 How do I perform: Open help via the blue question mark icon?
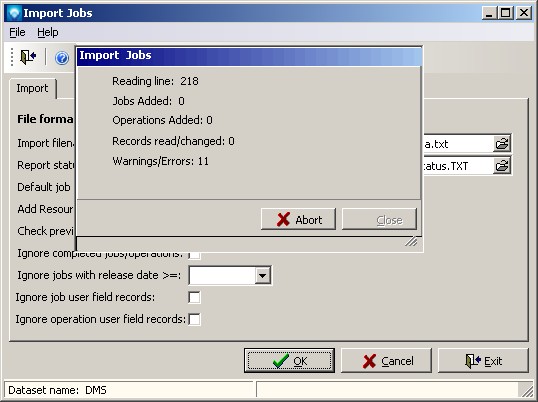[x=62, y=58]
